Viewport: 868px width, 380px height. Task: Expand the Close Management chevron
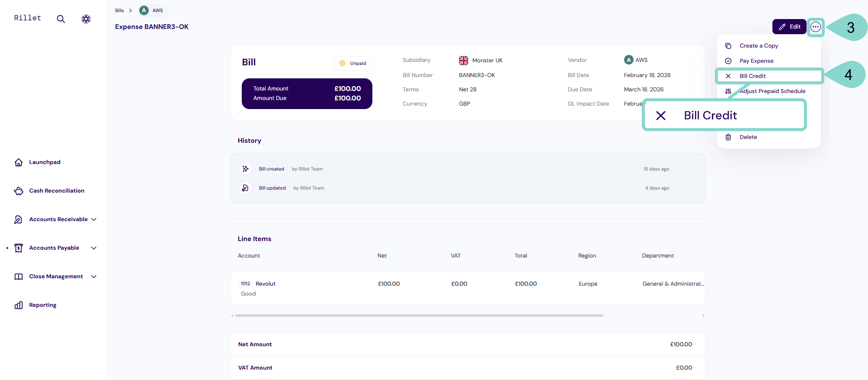[94, 277]
